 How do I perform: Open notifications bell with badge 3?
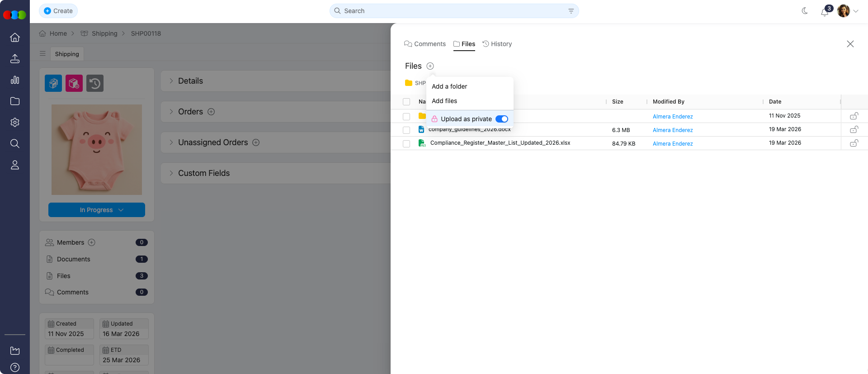point(825,12)
